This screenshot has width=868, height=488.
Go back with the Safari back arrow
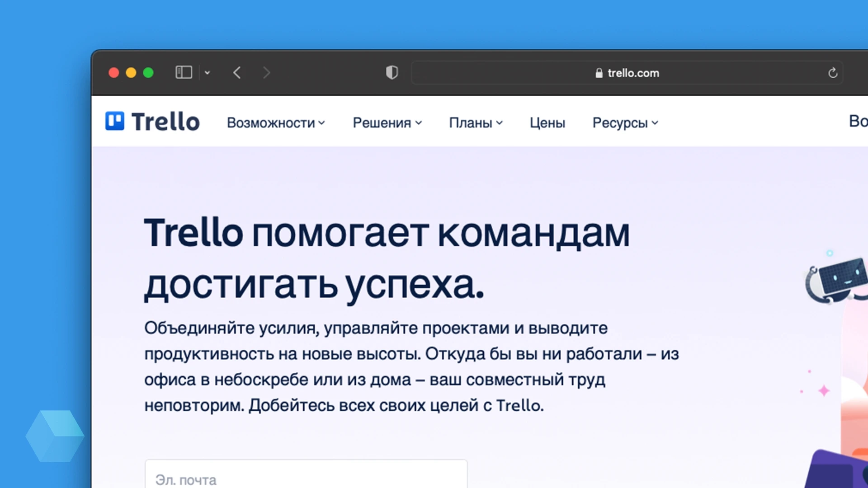click(x=237, y=72)
